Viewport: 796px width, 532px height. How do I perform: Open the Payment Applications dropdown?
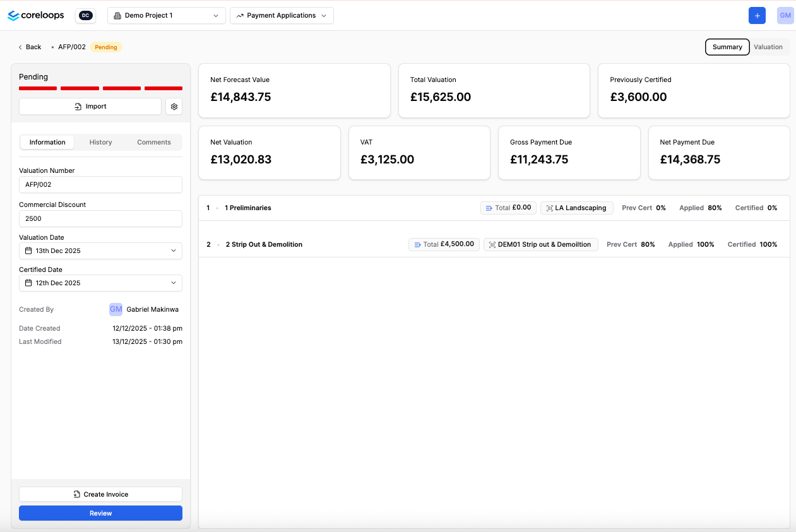[282, 16]
